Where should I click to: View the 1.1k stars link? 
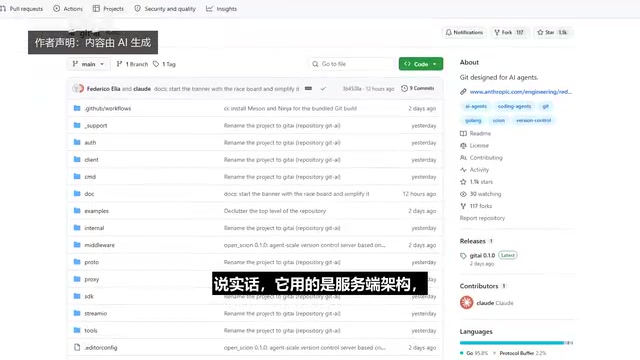point(477,182)
